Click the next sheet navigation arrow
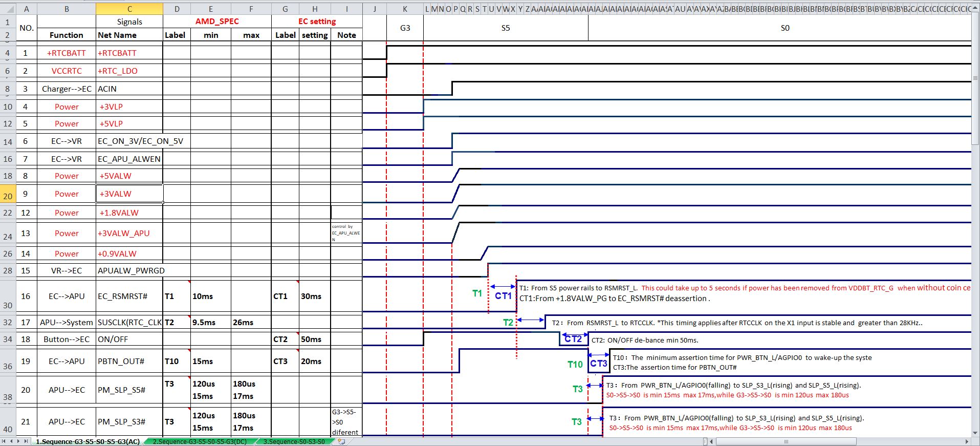 click(19, 441)
